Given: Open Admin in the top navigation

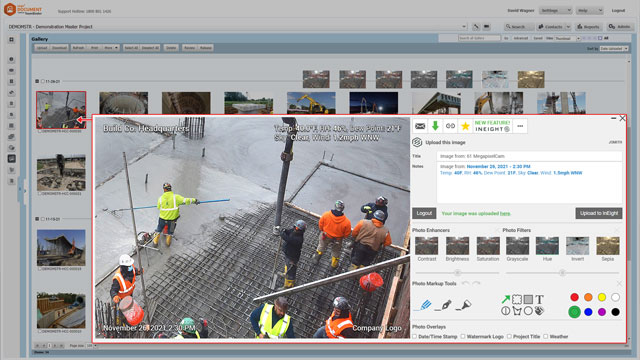Looking at the screenshot, I should coord(619,27).
